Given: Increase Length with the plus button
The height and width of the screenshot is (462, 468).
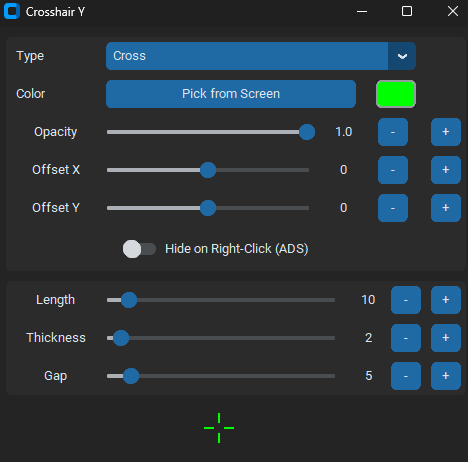Looking at the screenshot, I should coord(446,300).
